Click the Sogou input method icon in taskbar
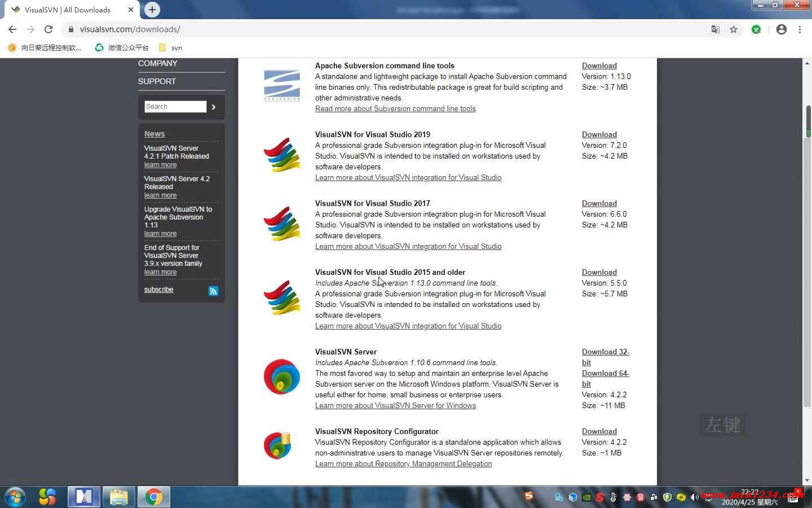This screenshot has height=508, width=812. pyautogui.click(x=529, y=496)
